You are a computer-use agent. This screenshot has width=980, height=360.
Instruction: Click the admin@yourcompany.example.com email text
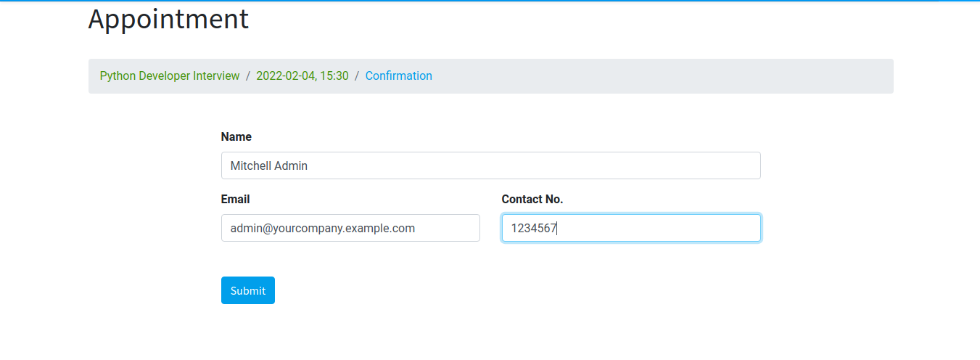323,228
